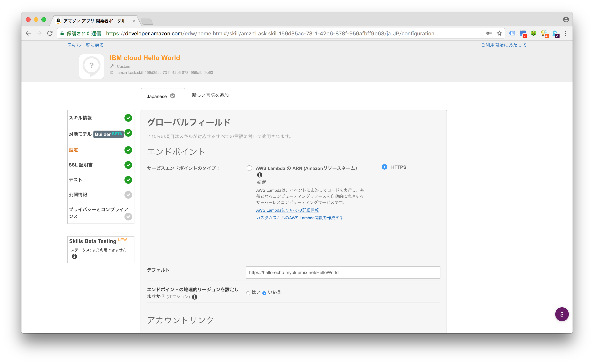The image size is (594, 364).
Task: Click the info icon under Skills Beta Testing
Action: click(74, 257)
